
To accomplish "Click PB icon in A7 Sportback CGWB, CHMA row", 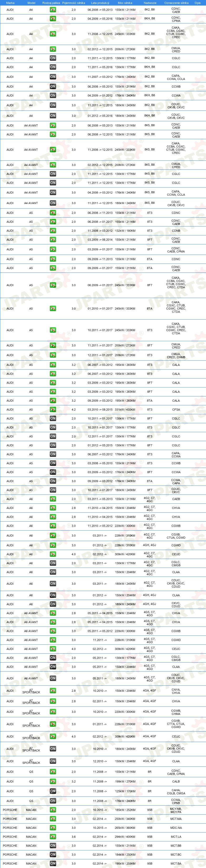I will pos(53,712).
